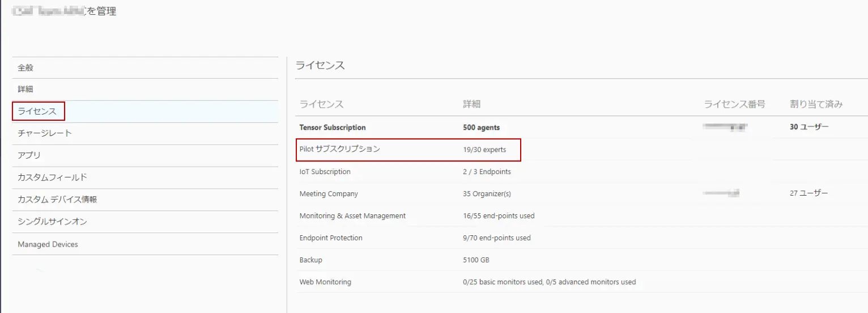Click the IoT Subscription license name

(x=325, y=172)
